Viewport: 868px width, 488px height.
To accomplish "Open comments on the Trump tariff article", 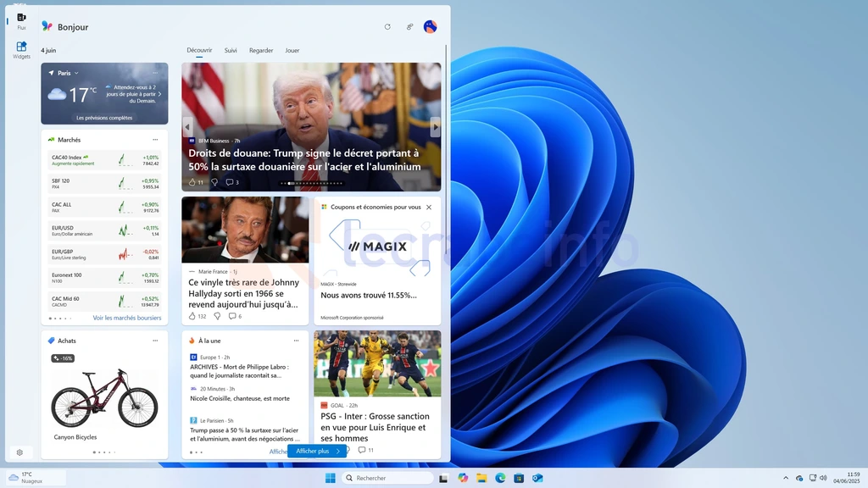I will [x=232, y=182].
